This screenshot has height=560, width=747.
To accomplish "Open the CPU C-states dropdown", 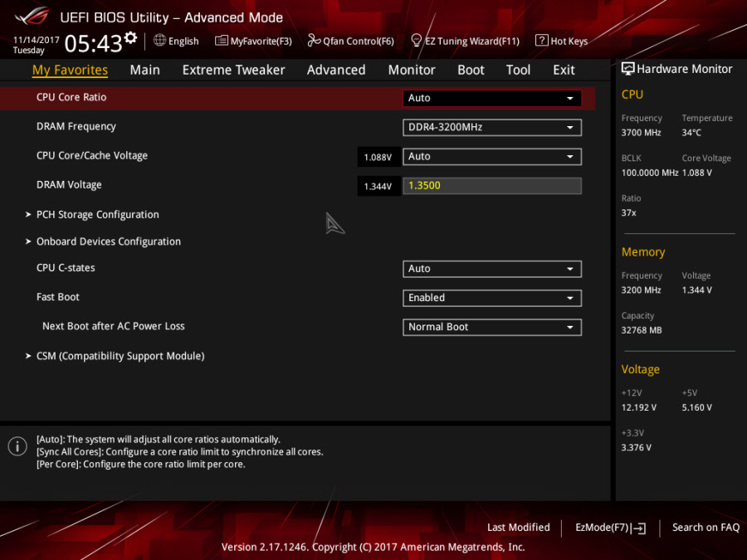I will 491,269.
